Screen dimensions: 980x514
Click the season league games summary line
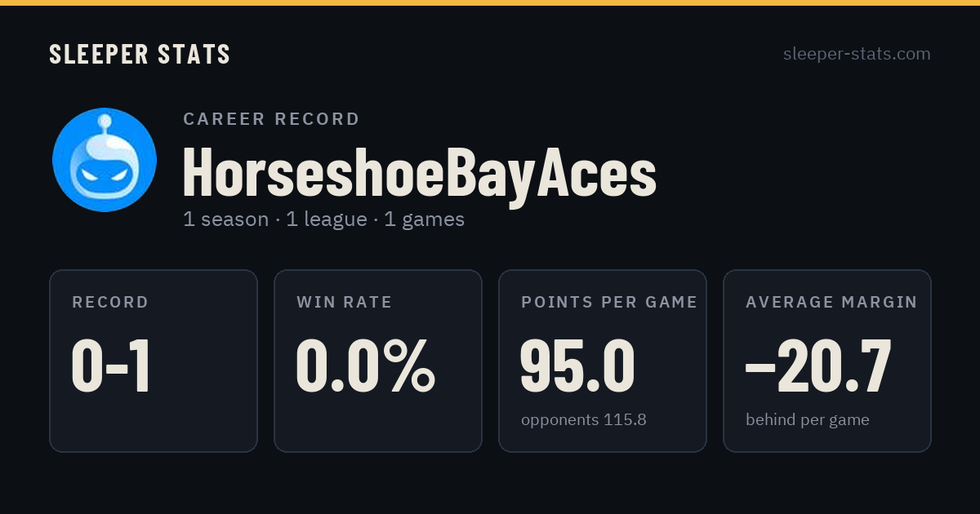tap(323, 219)
